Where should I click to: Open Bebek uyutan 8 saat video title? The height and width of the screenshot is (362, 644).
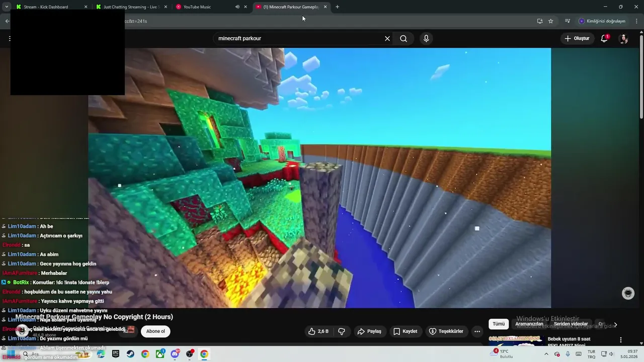click(569, 342)
